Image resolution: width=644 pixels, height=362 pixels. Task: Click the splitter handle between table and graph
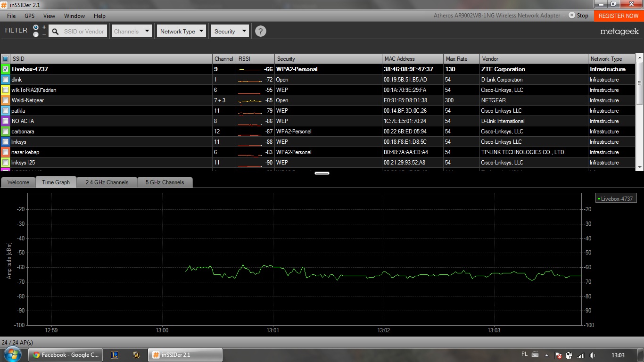pyautogui.click(x=322, y=173)
